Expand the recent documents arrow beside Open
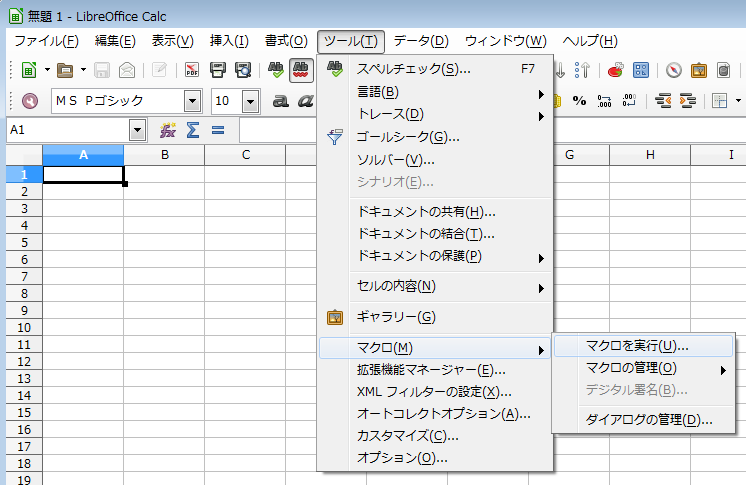Image resolution: width=746 pixels, height=485 pixels. coord(83,70)
